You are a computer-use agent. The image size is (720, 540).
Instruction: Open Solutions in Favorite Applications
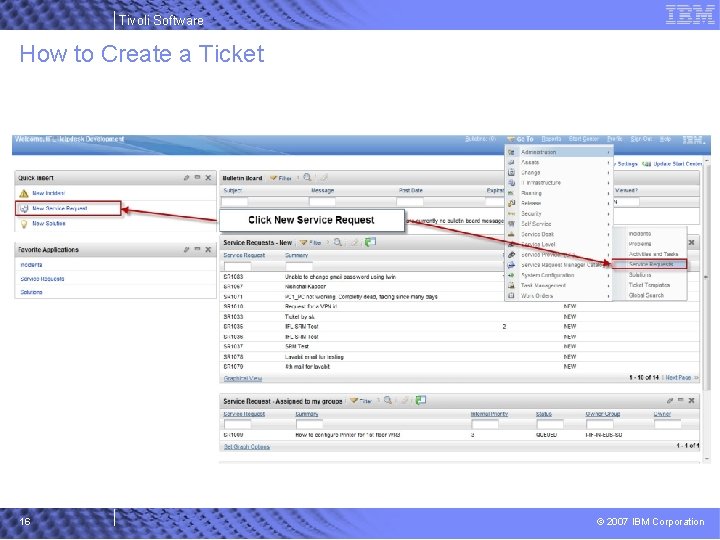click(x=31, y=292)
